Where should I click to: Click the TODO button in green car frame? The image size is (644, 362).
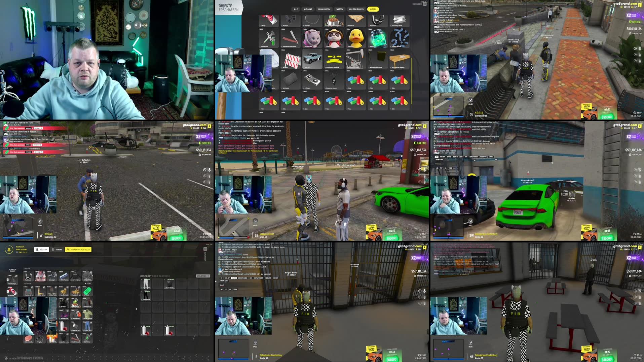pyautogui.click(x=450, y=168)
